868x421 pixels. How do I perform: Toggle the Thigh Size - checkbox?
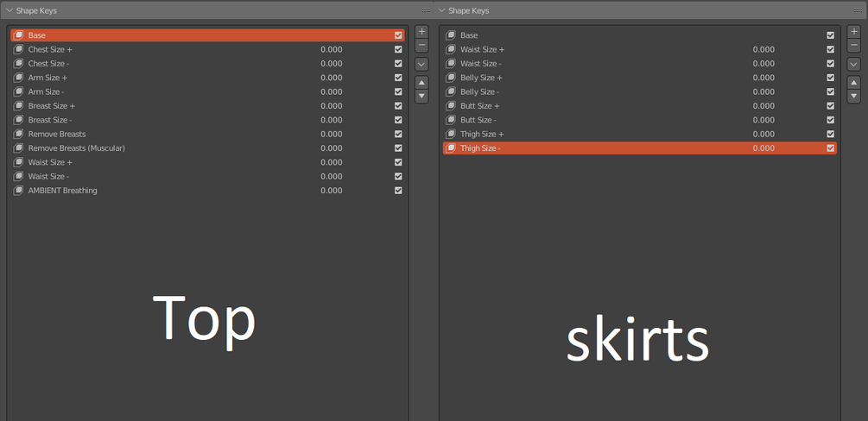(x=830, y=148)
